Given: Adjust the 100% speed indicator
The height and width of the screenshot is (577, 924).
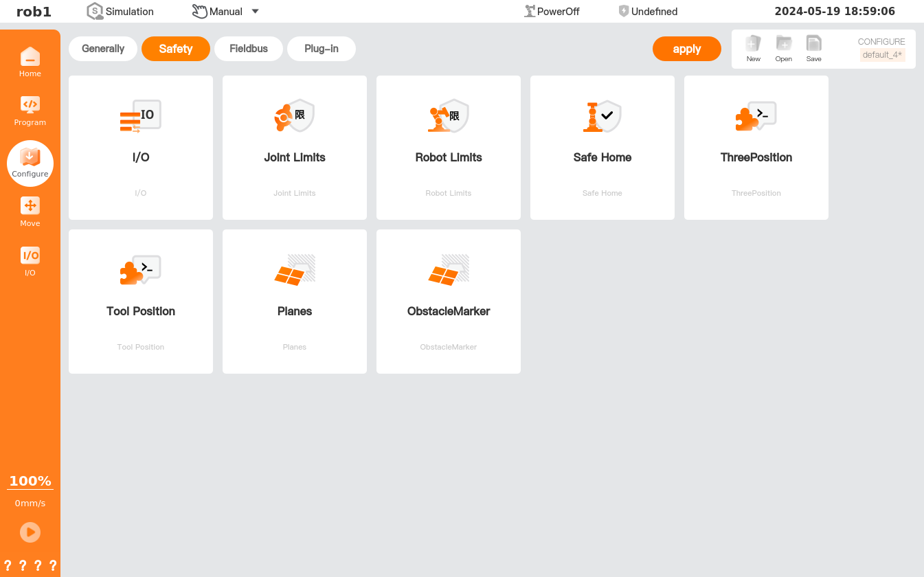Looking at the screenshot, I should tap(30, 482).
